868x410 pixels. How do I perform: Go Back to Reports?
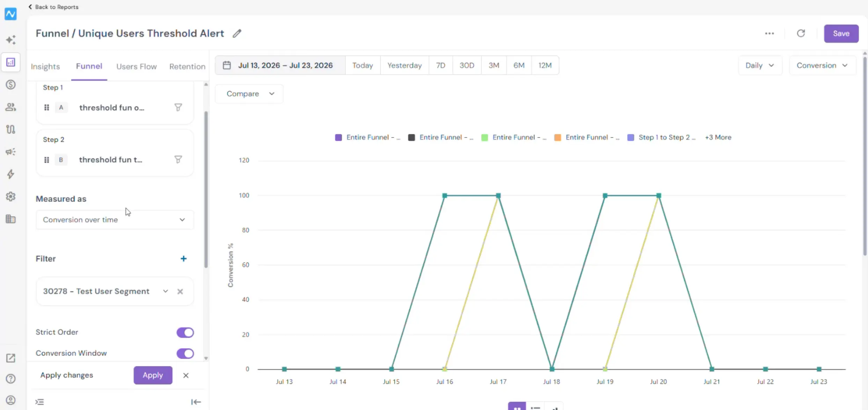click(53, 7)
